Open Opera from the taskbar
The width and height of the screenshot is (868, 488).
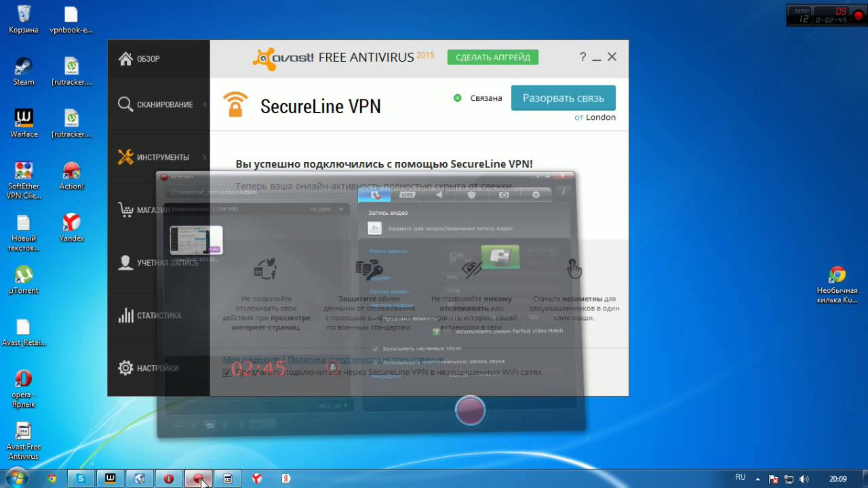169,479
